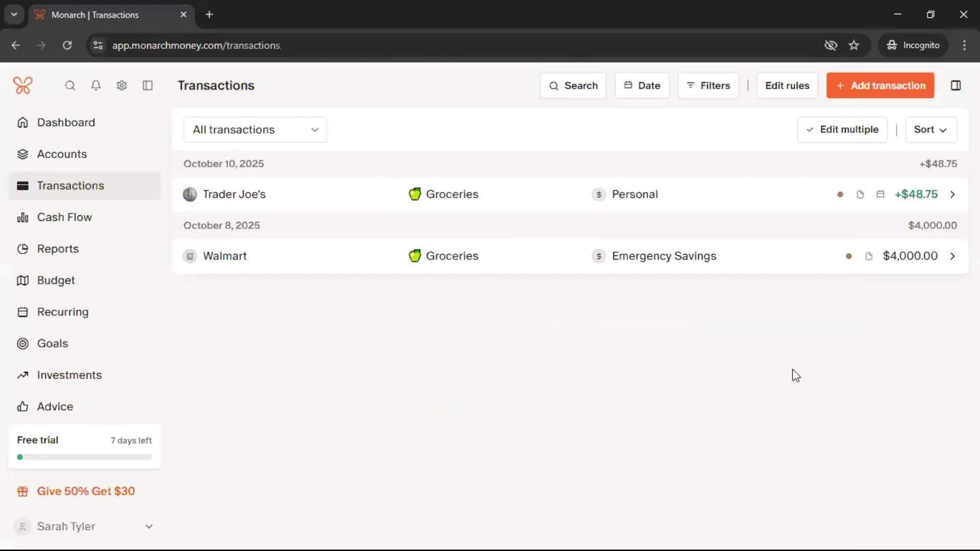The image size is (980, 551).
Task: Click the notes icon on Walmart row
Action: 869,256
